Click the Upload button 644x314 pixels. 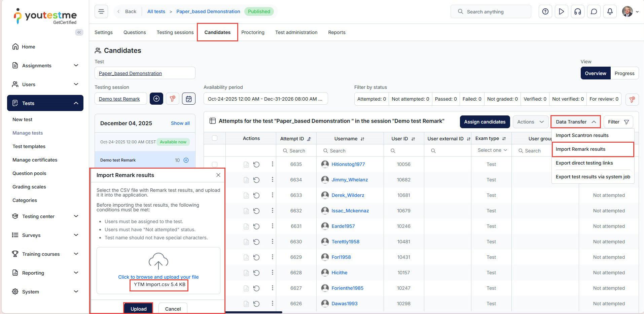coord(138,309)
